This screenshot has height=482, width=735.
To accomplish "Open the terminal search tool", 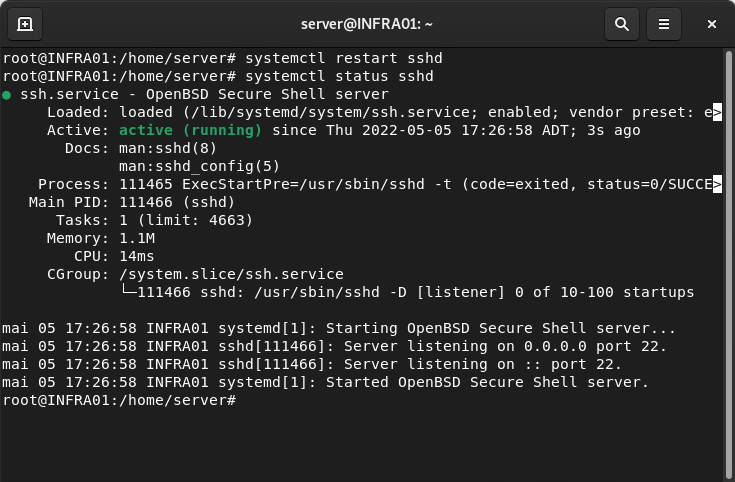I will pyautogui.click(x=622, y=23).
